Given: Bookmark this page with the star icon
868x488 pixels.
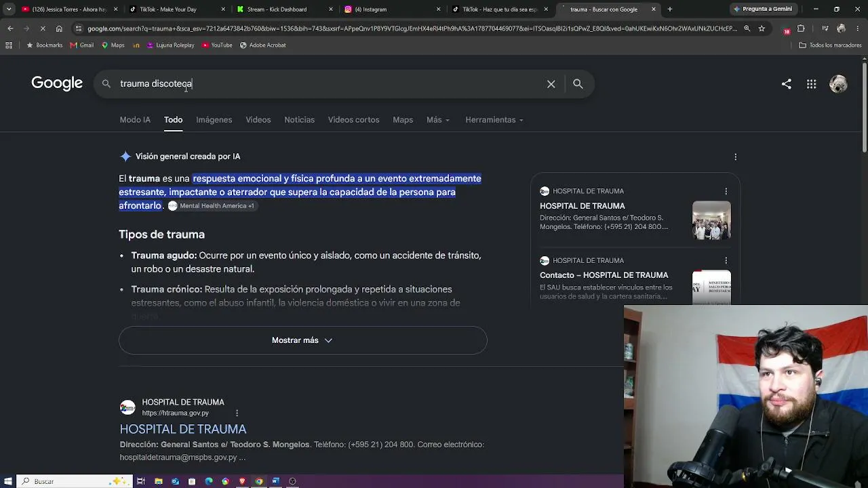Looking at the screenshot, I should [x=762, y=28].
